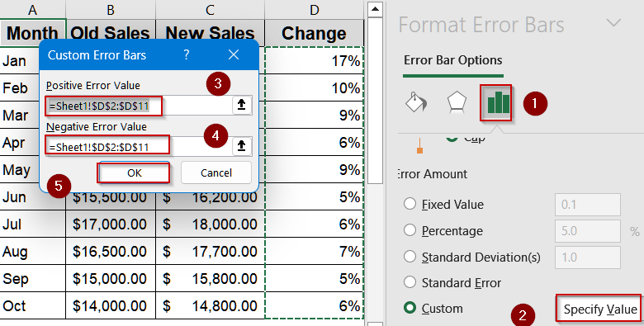The image size is (644, 326).
Task: Open the Format Error Bars pane options chevron
Action: point(614,23)
